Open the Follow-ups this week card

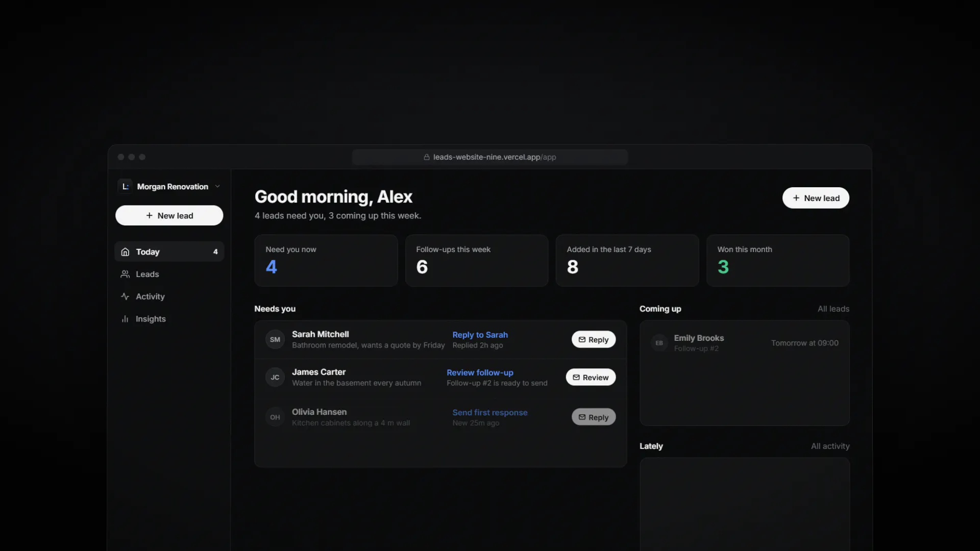[477, 261]
